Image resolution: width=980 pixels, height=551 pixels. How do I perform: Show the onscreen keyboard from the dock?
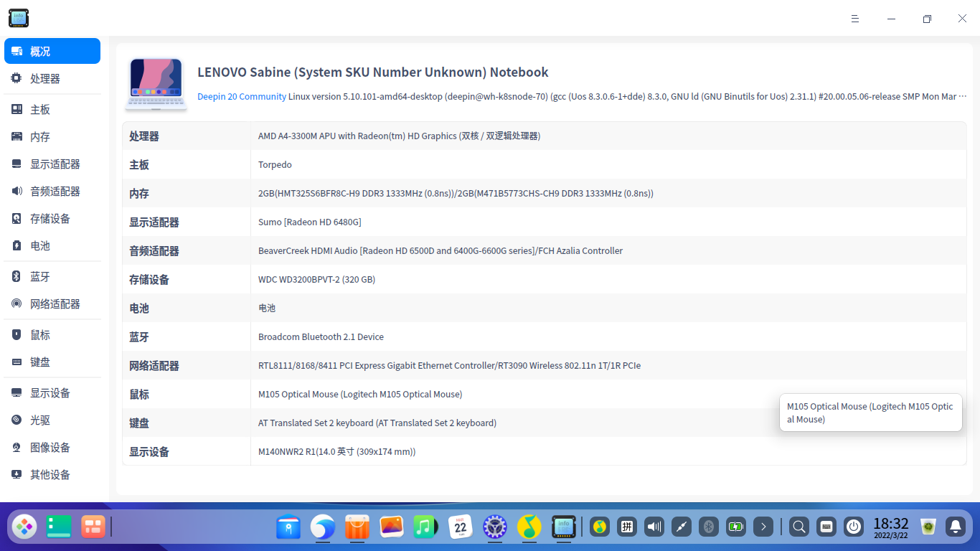(826, 527)
